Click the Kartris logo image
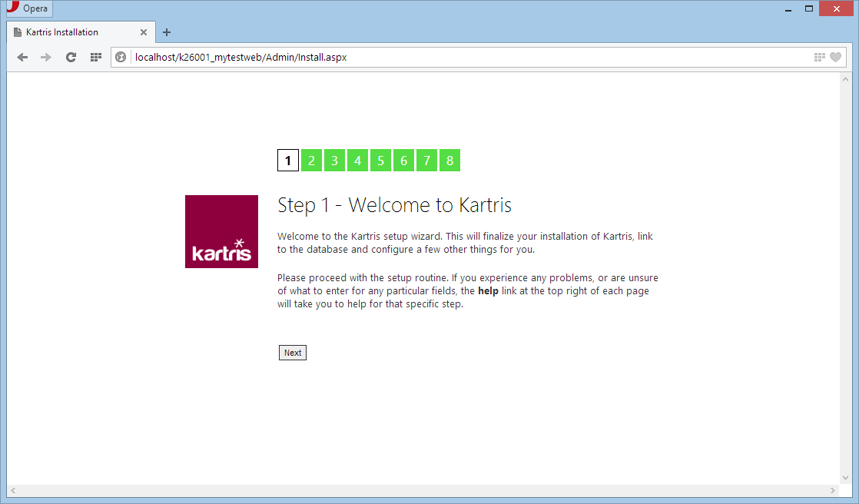The image size is (859, 504). (221, 232)
